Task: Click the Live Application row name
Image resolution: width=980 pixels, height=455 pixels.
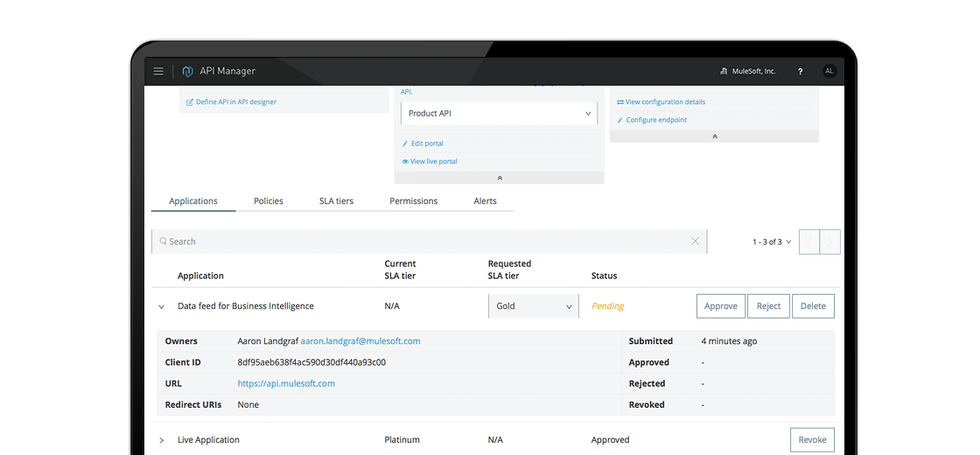Action: coord(208,440)
